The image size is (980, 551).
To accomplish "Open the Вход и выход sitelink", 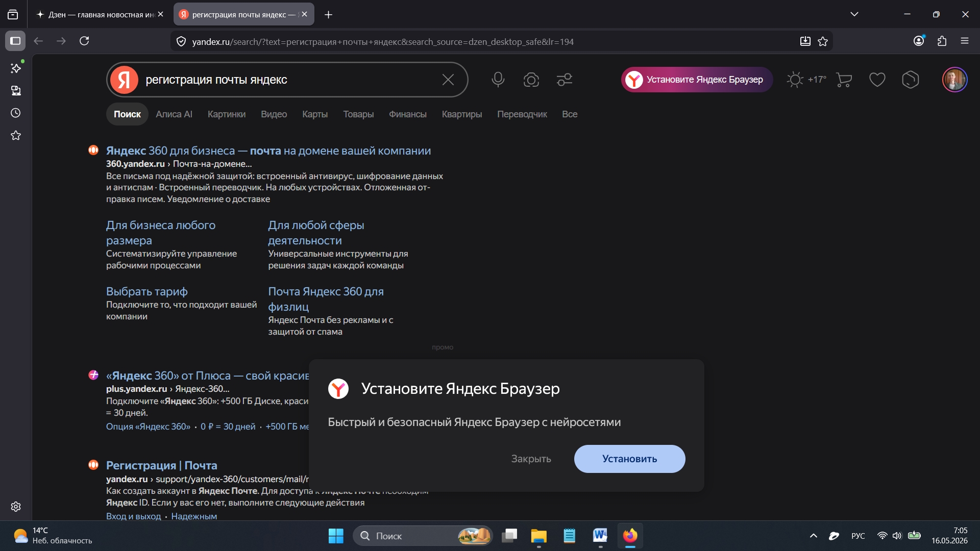I will [x=133, y=516].
